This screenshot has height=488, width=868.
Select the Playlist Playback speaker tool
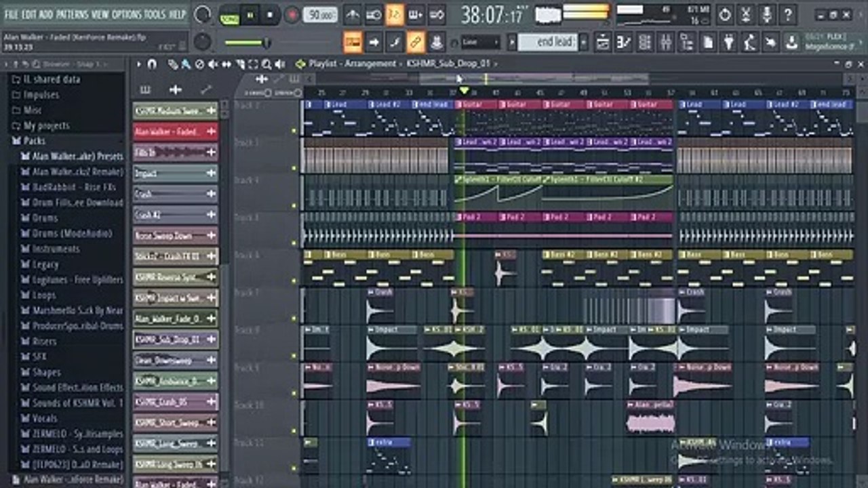click(x=280, y=64)
